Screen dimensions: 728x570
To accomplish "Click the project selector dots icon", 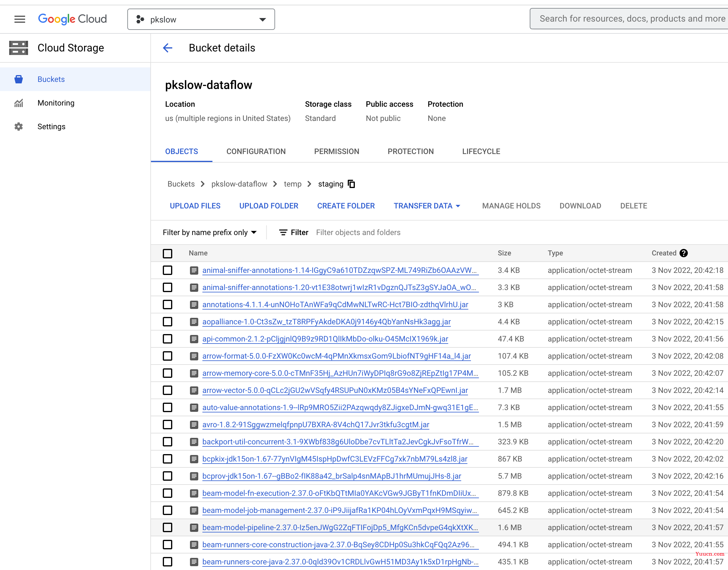I will pos(140,19).
